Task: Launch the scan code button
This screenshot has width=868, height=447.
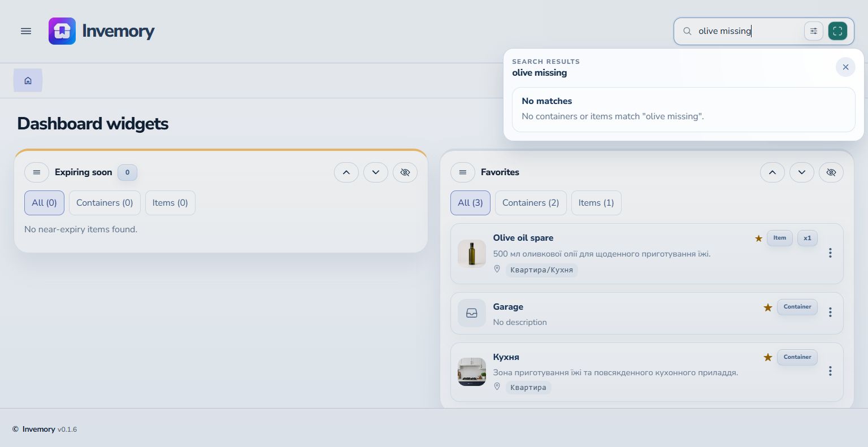Action: pyautogui.click(x=837, y=31)
